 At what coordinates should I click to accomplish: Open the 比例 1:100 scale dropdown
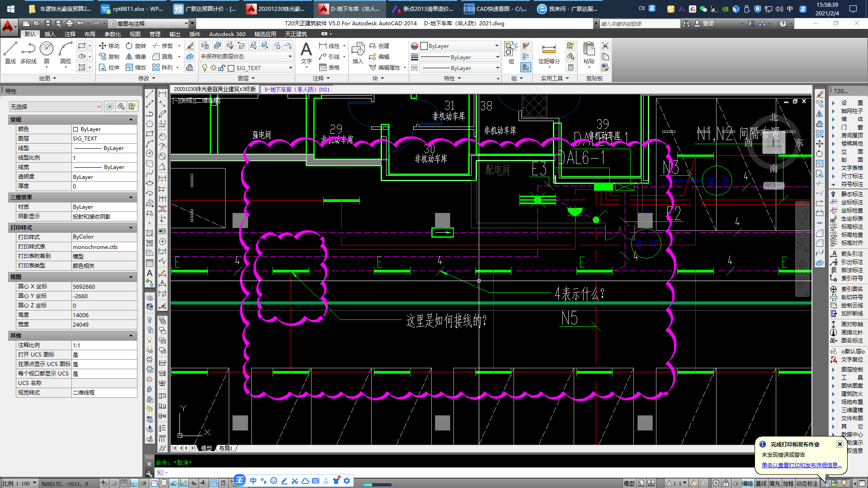pyautogui.click(x=19, y=483)
